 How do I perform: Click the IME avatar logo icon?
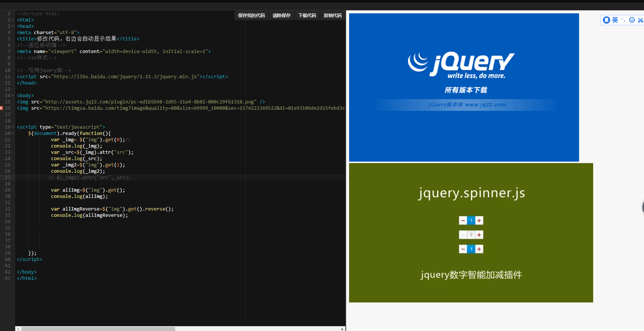607,20
